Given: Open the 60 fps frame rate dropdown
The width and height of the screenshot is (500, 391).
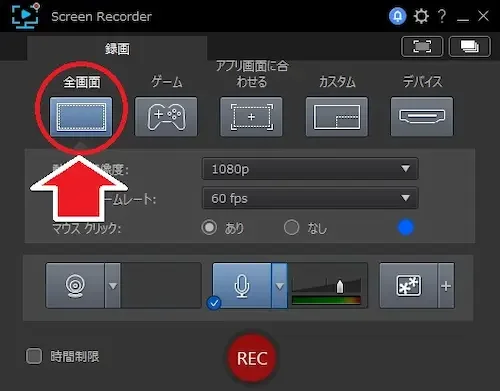Looking at the screenshot, I should pos(310,198).
